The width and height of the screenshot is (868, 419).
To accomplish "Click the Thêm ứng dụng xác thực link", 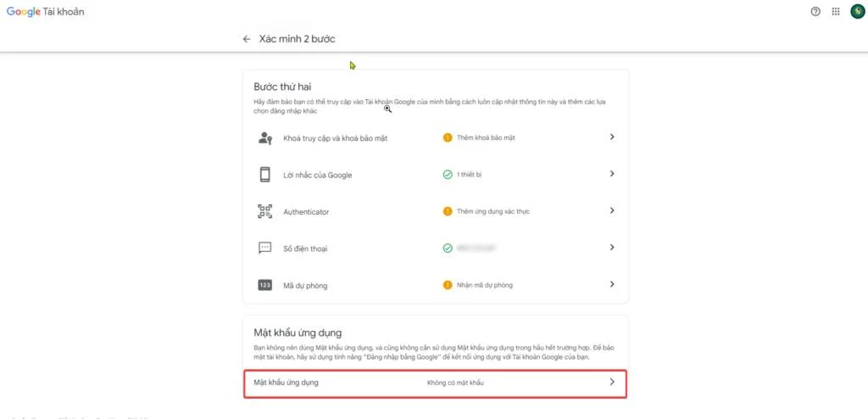I will tap(492, 211).
